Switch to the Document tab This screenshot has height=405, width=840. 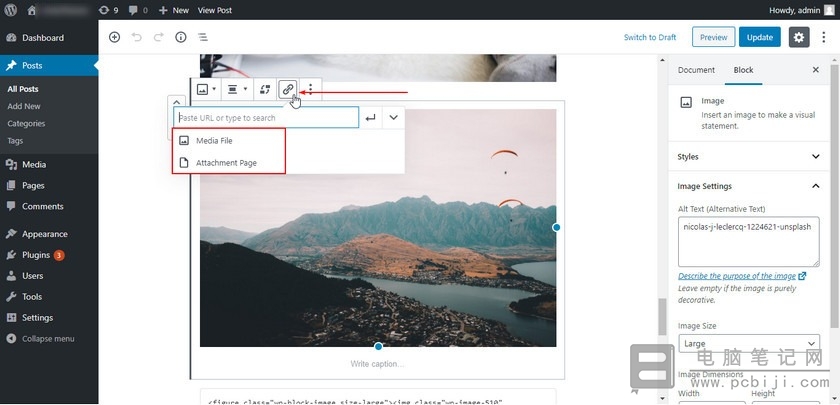(x=696, y=70)
